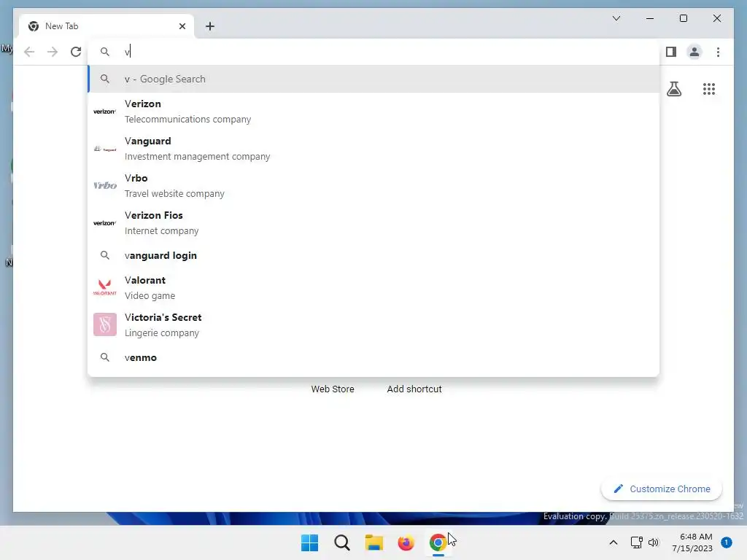Open the Chrome side panel
Viewport: 747px width, 560px height.
coord(671,52)
